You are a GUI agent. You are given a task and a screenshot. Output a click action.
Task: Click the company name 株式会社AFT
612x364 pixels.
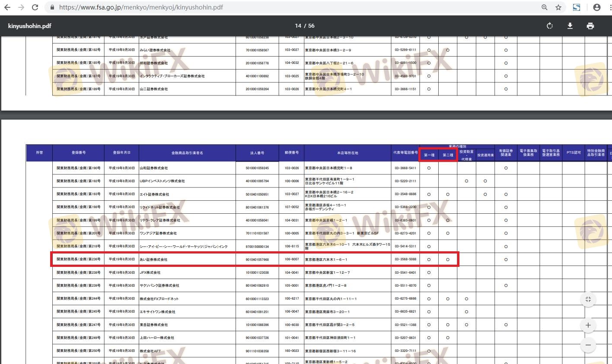[150, 351]
